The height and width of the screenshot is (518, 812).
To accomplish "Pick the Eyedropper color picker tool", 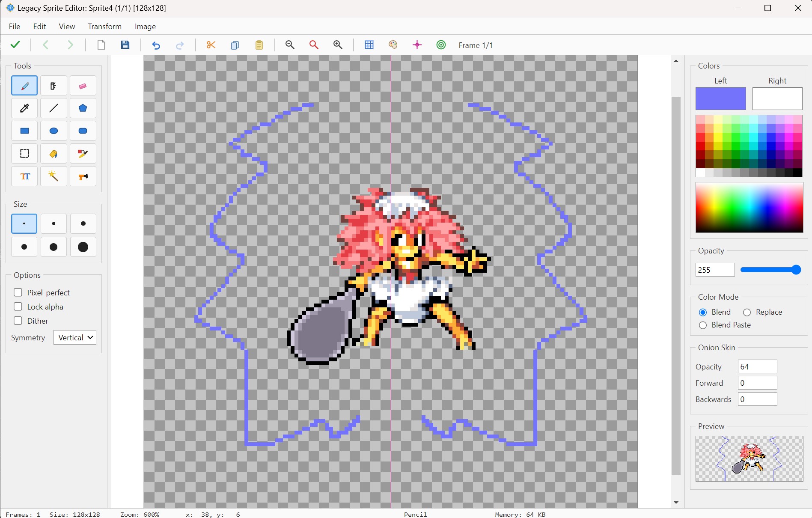I will [24, 108].
